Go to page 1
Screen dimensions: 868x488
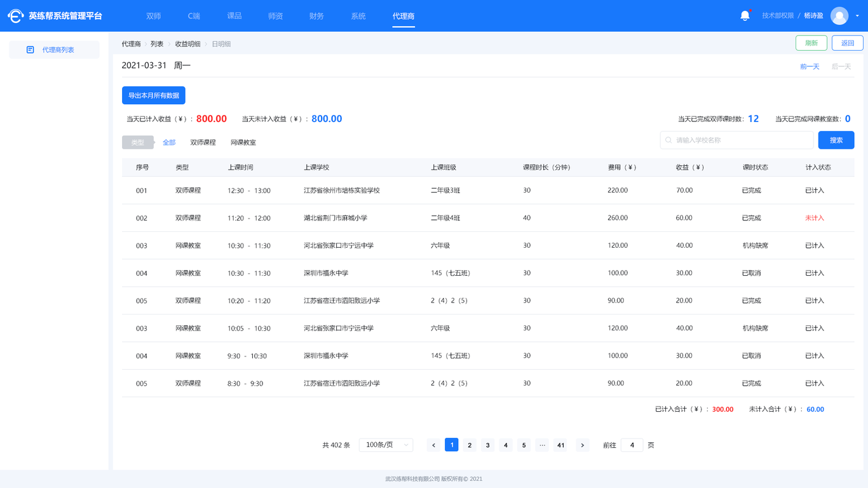pyautogui.click(x=452, y=445)
